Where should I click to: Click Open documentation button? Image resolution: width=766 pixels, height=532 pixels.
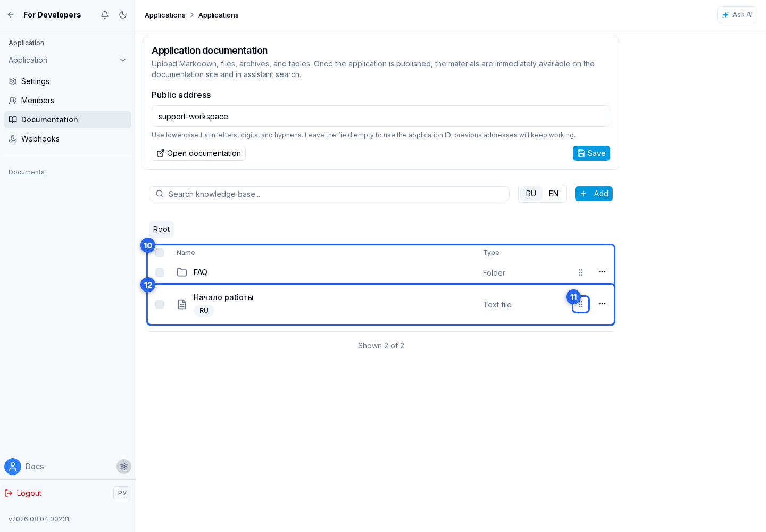198,153
